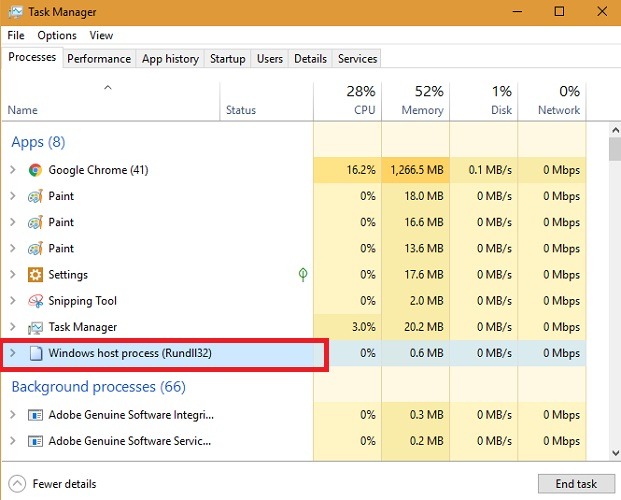Switch to the Performance tab

pyautogui.click(x=99, y=59)
